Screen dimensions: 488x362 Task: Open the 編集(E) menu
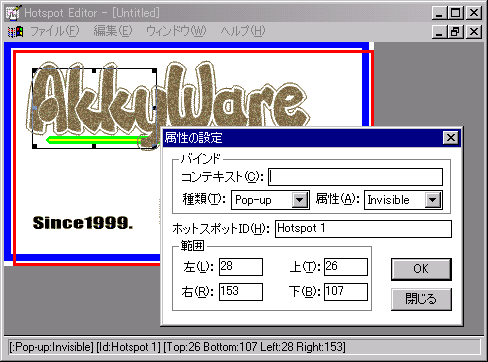click(113, 31)
